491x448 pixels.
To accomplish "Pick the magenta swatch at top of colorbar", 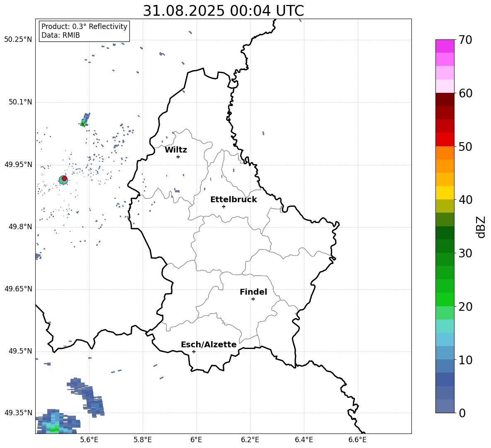I will point(445,46).
